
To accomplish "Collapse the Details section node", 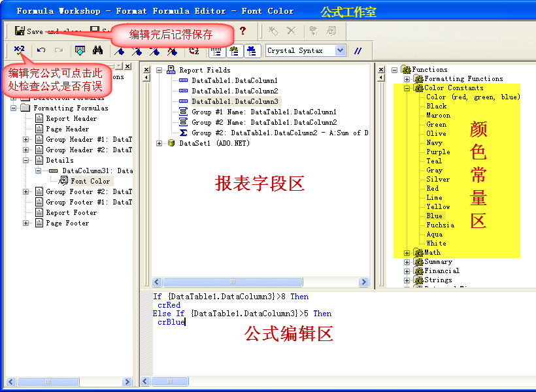I will 25,160.
